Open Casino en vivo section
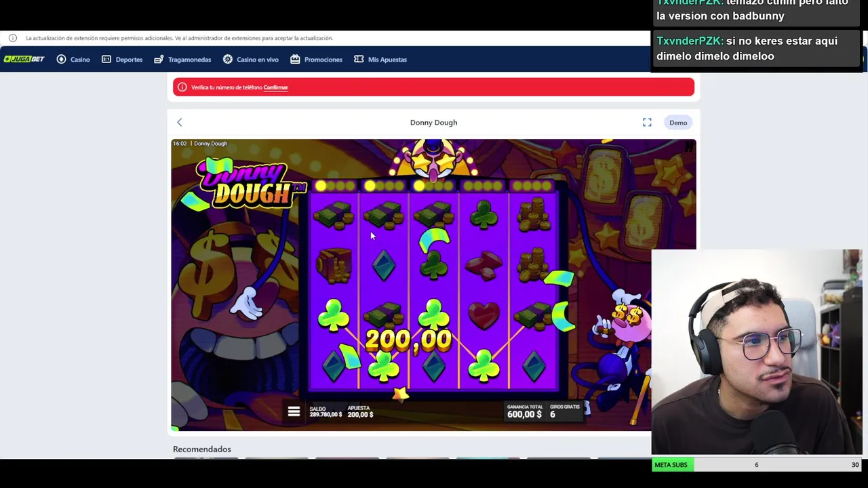The width and height of the screenshot is (868, 488). [251, 60]
